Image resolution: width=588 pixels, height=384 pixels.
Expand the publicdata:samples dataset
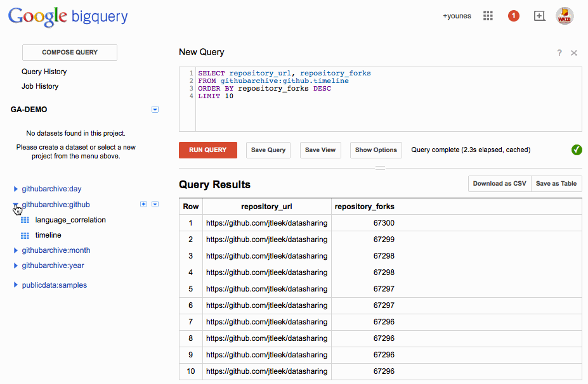[15, 285]
